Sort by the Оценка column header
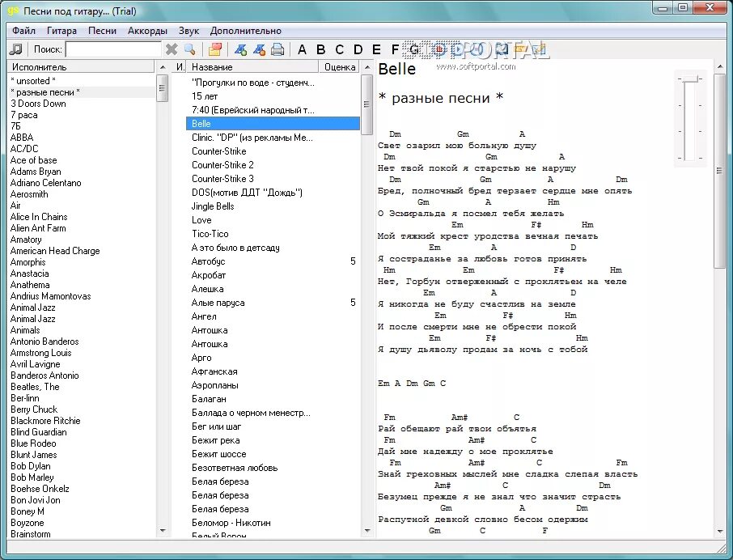This screenshot has width=733, height=560. point(339,67)
